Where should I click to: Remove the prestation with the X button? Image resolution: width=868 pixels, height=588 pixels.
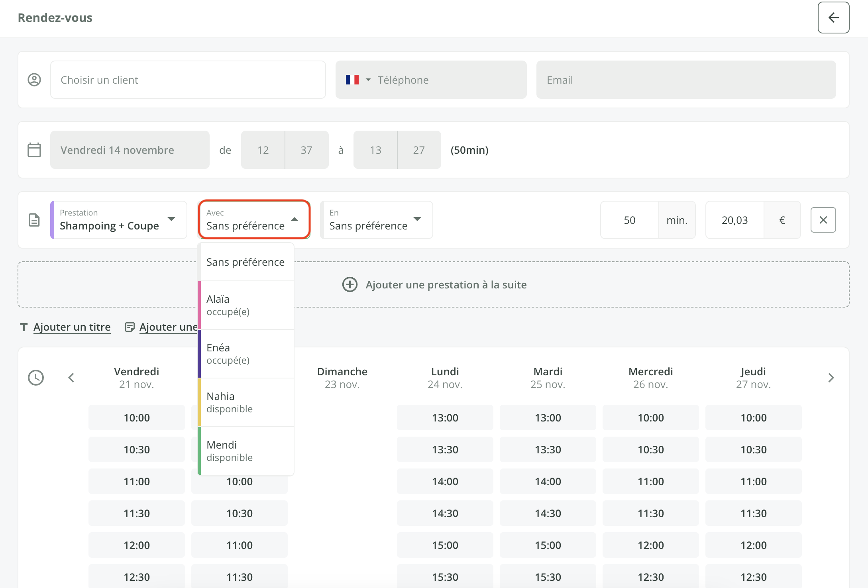[823, 220]
